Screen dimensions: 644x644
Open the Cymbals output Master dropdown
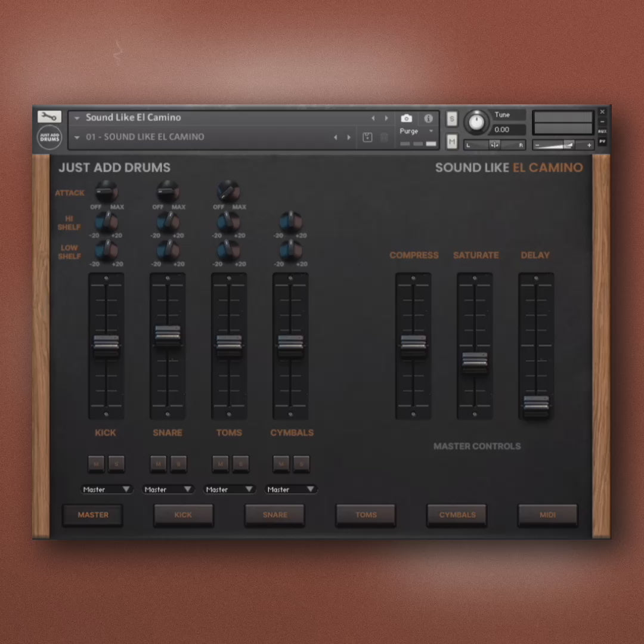pos(291,489)
